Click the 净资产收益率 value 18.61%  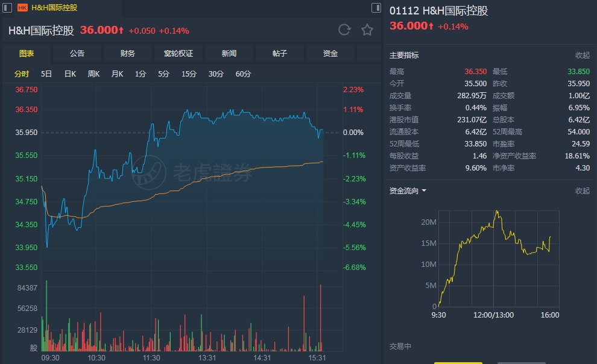577,156
